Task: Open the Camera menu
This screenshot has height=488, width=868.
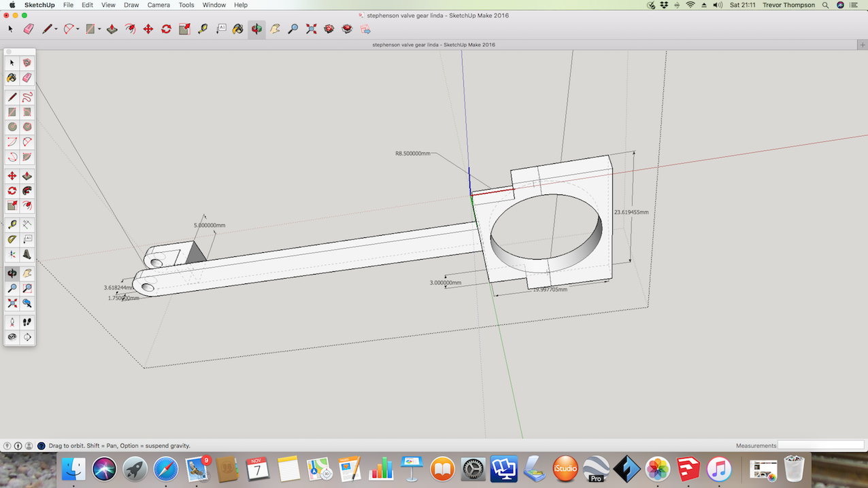Action: pos(158,5)
